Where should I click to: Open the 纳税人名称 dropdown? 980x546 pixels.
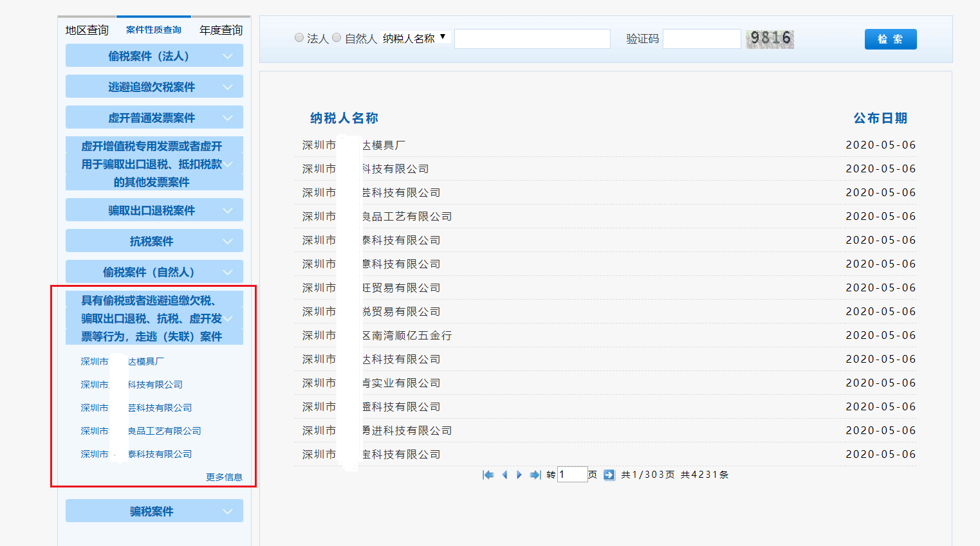414,39
